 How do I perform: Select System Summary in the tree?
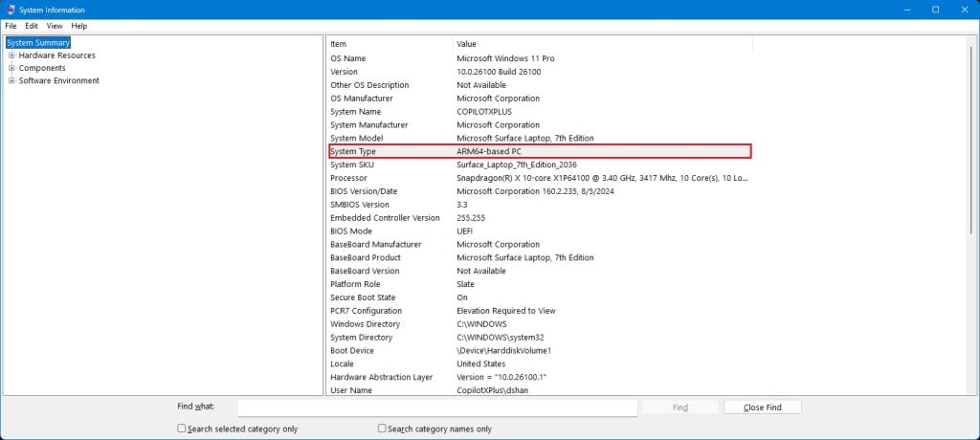tap(38, 43)
